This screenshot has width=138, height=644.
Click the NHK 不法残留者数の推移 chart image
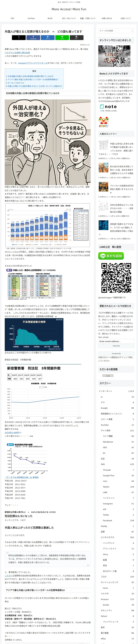[34, 334]
